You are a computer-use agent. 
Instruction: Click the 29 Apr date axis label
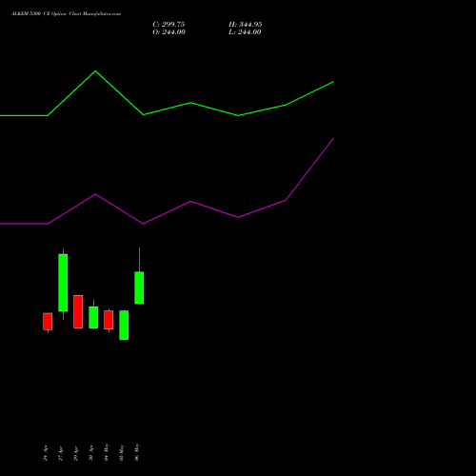[76, 453]
